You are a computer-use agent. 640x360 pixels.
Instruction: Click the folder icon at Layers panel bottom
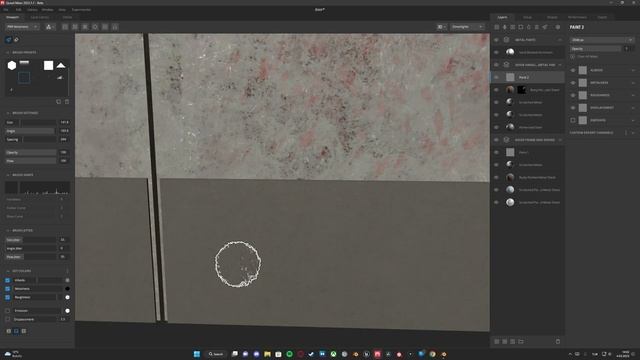pos(521,342)
